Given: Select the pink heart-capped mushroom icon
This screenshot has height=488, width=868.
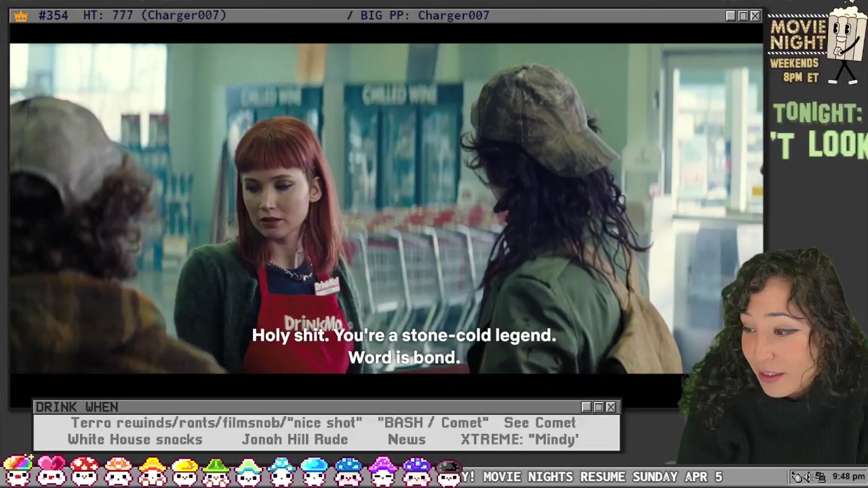Looking at the screenshot, I should point(51,471).
